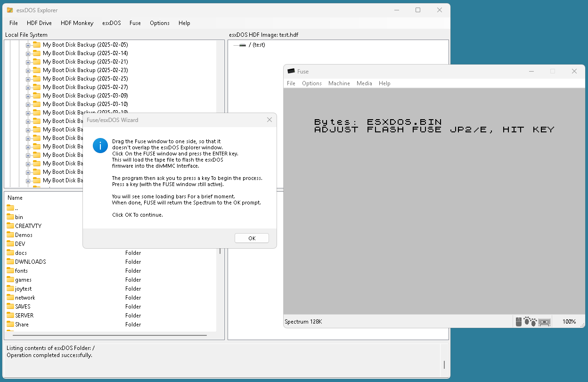This screenshot has height=382, width=588.
Task: Click the status log vertical scrollbar thumb
Action: click(x=444, y=365)
